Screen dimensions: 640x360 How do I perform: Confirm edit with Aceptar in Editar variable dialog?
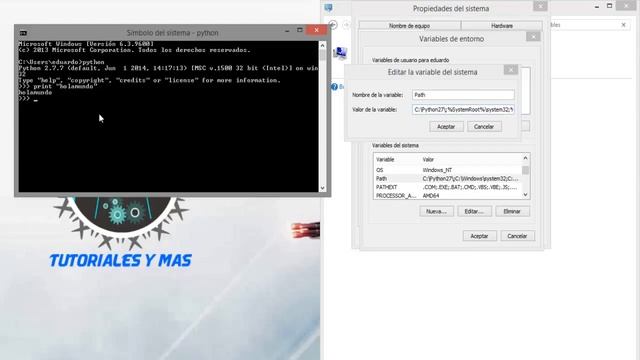tap(446, 127)
